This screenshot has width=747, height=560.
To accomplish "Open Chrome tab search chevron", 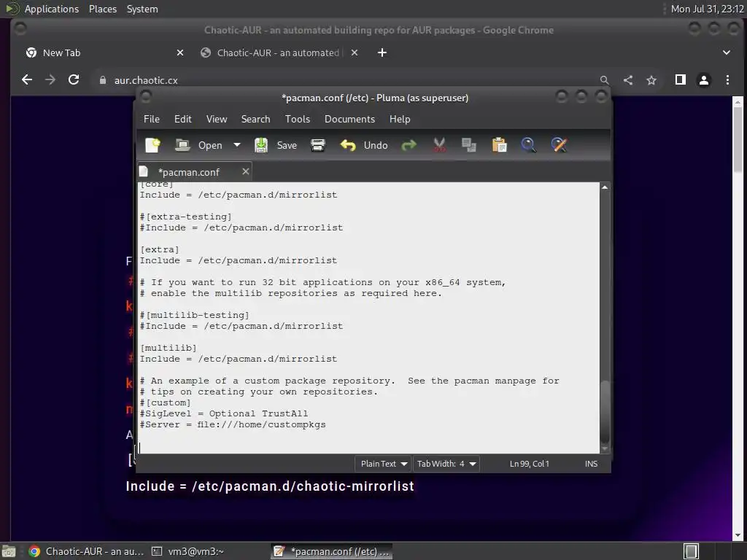I will click(x=726, y=52).
